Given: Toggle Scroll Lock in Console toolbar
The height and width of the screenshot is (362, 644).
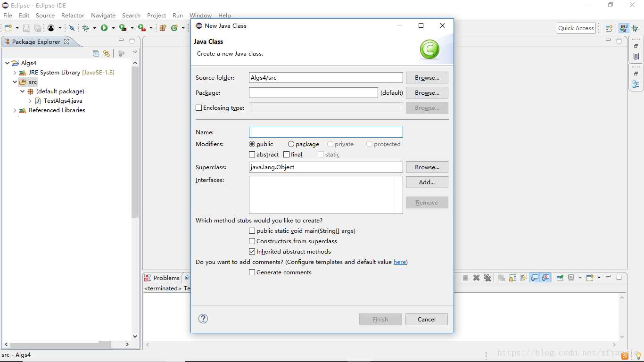Looking at the screenshot, I should pyautogui.click(x=512, y=278).
